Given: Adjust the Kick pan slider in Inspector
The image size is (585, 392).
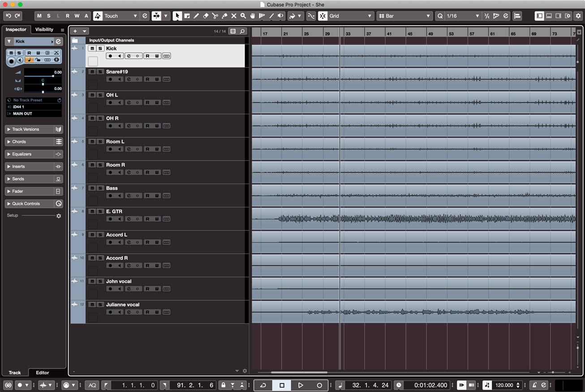Looking at the screenshot, I should pos(43,84).
